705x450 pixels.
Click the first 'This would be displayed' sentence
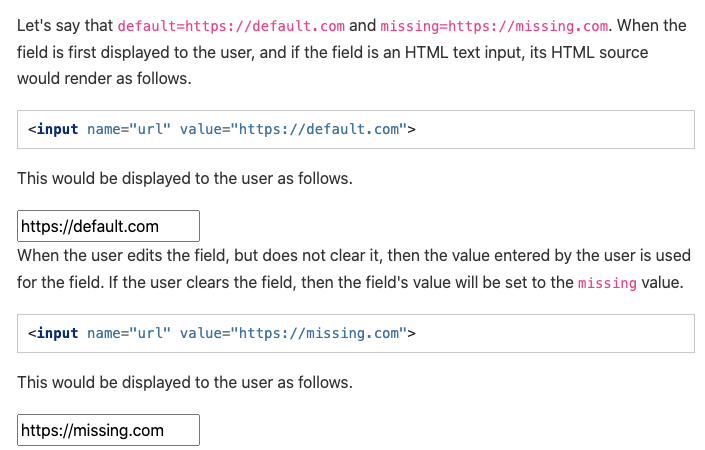tap(185, 178)
